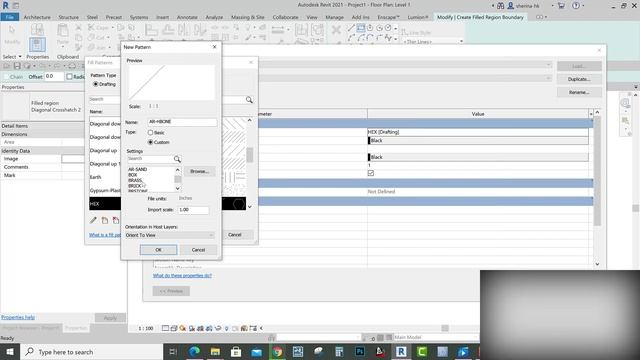Click OK in New Pattern dialog

click(158, 250)
